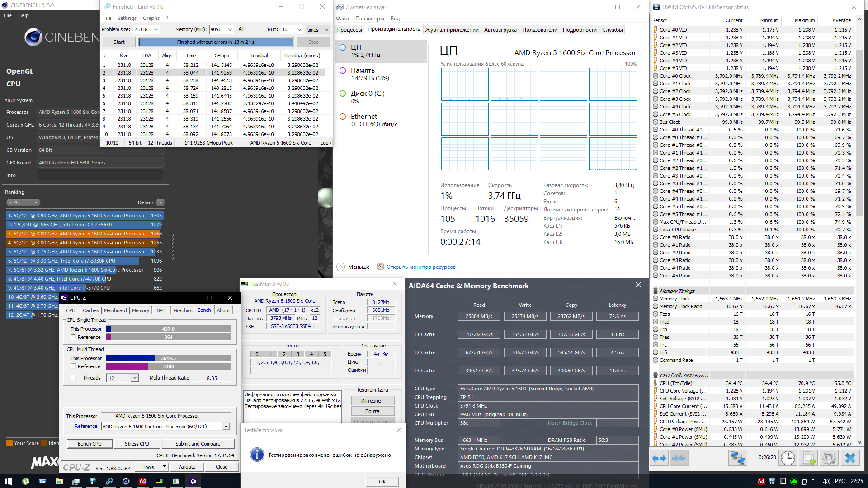
Task: Click the Bench CPU button
Action: point(90,444)
